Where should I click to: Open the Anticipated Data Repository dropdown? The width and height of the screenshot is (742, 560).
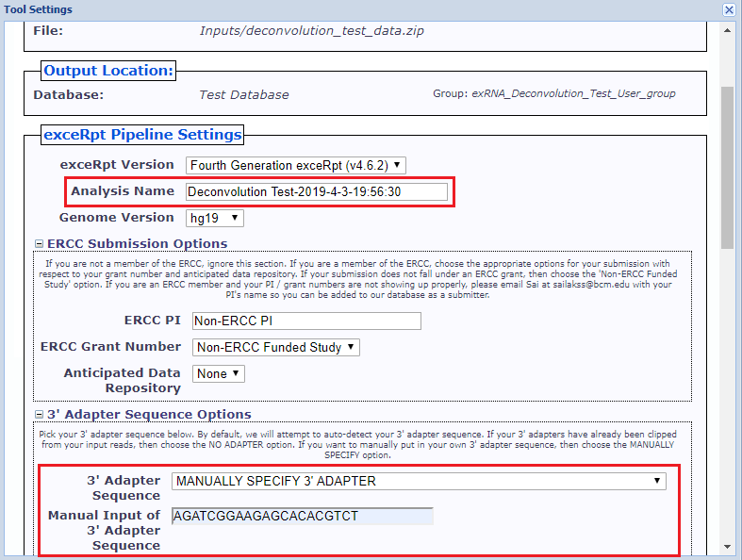218,373
